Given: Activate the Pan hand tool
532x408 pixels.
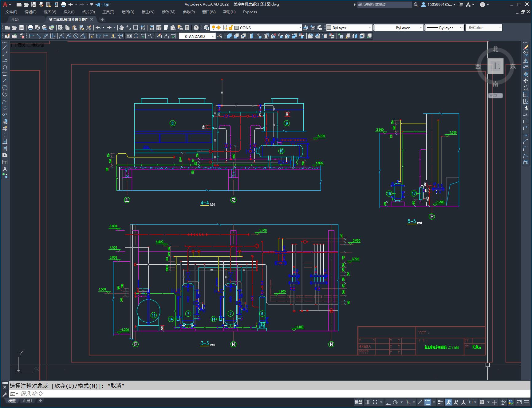Looking at the screenshot, I should pyautogui.click(x=122, y=28).
